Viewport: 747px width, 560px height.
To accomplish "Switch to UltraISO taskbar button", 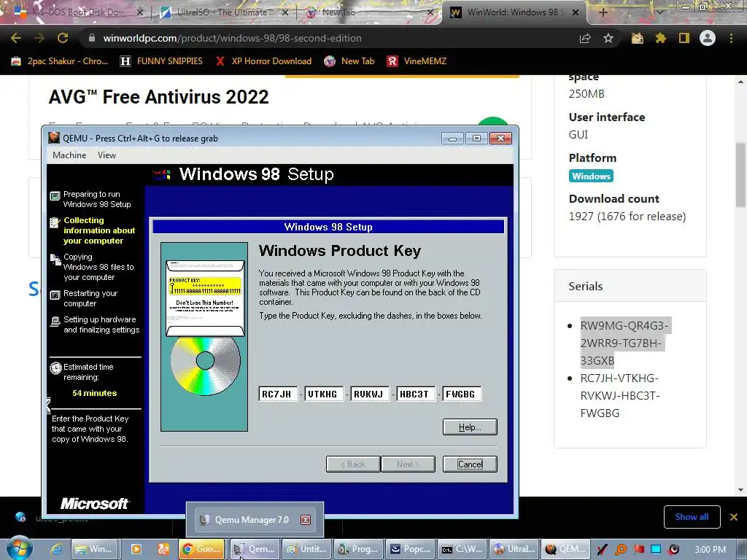I will [x=514, y=549].
